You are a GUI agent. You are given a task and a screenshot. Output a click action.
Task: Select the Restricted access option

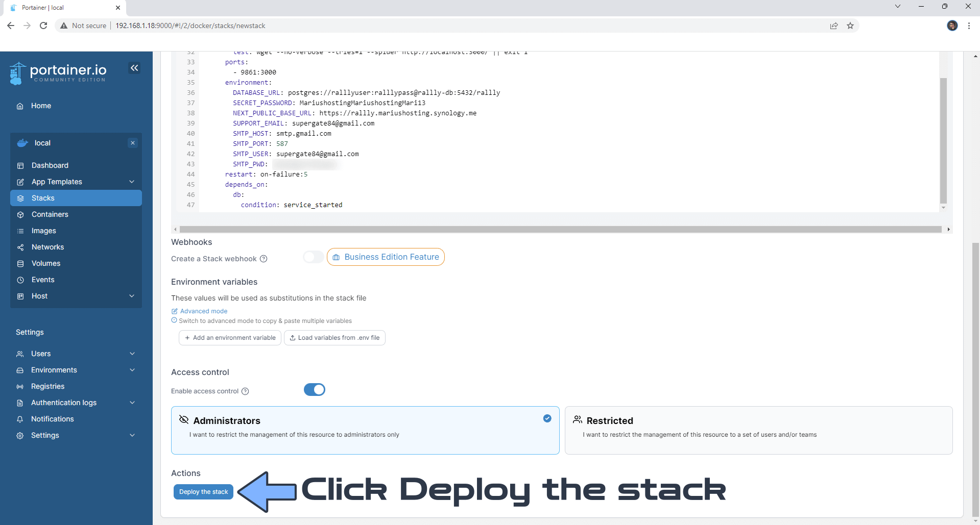[758, 430]
